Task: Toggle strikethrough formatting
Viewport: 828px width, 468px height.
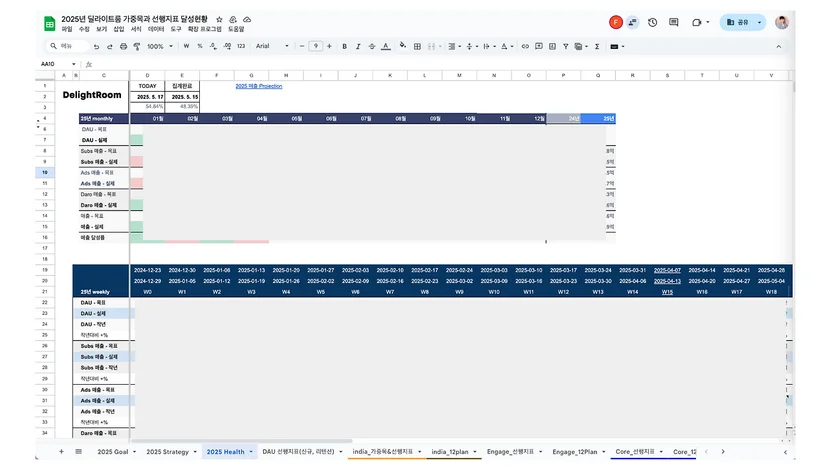Action: [x=372, y=46]
